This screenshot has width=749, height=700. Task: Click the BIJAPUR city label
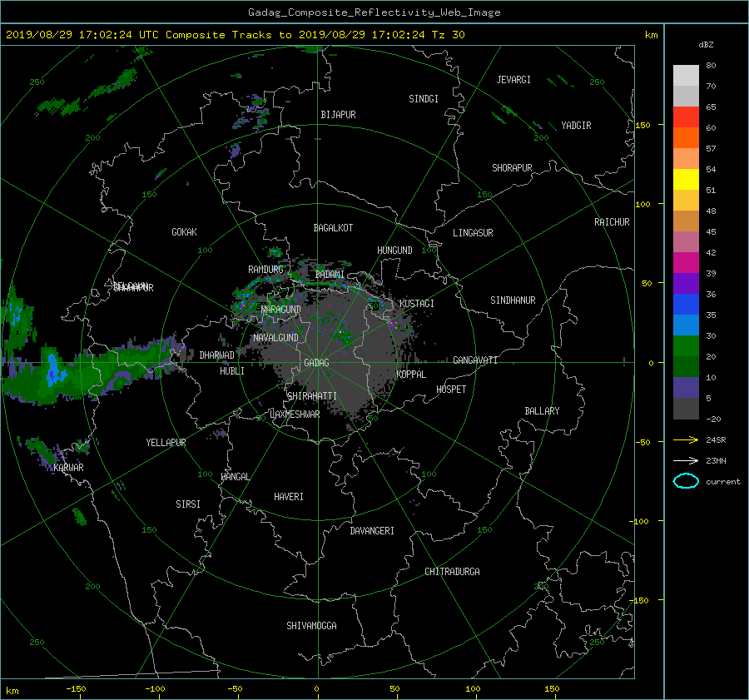click(x=338, y=115)
